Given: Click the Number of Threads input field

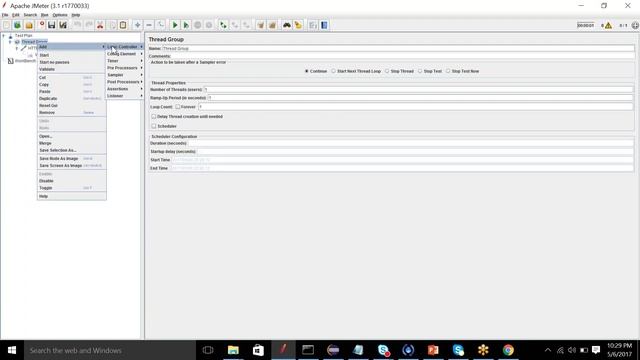Looking at the screenshot, I should pos(418,89).
